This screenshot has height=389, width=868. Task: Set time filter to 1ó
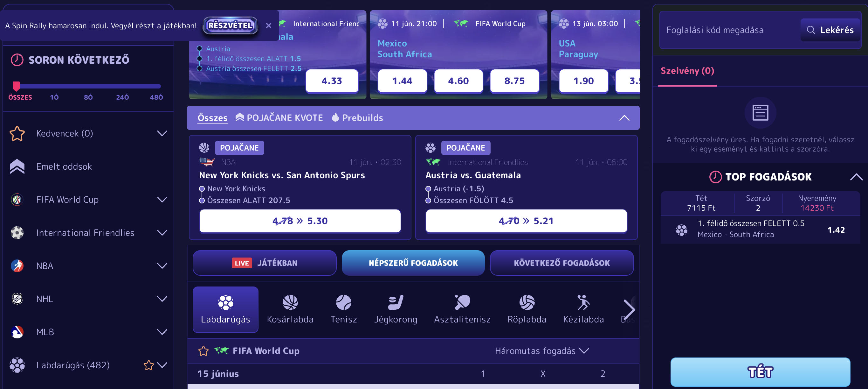click(54, 97)
